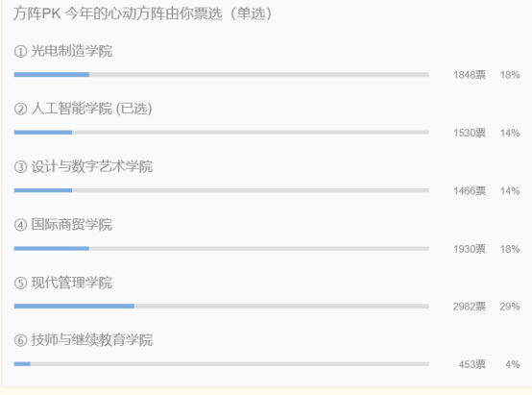The height and width of the screenshot is (395, 532).
Task: Click the 1530票 vote count
Action: (470, 133)
